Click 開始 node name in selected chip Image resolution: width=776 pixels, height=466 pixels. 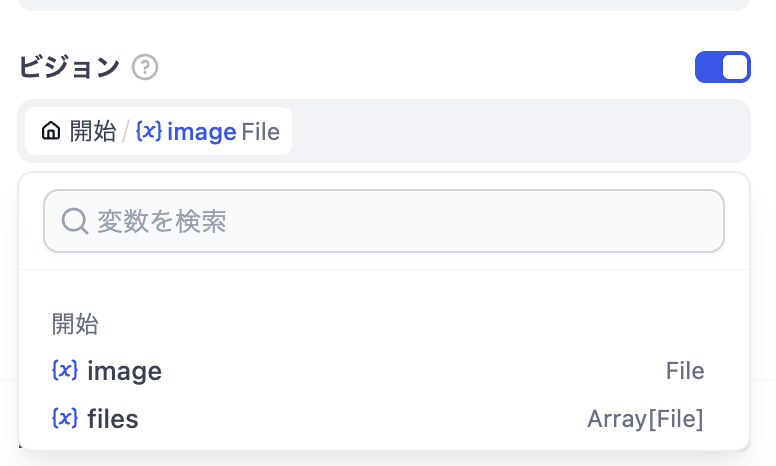coord(93,131)
